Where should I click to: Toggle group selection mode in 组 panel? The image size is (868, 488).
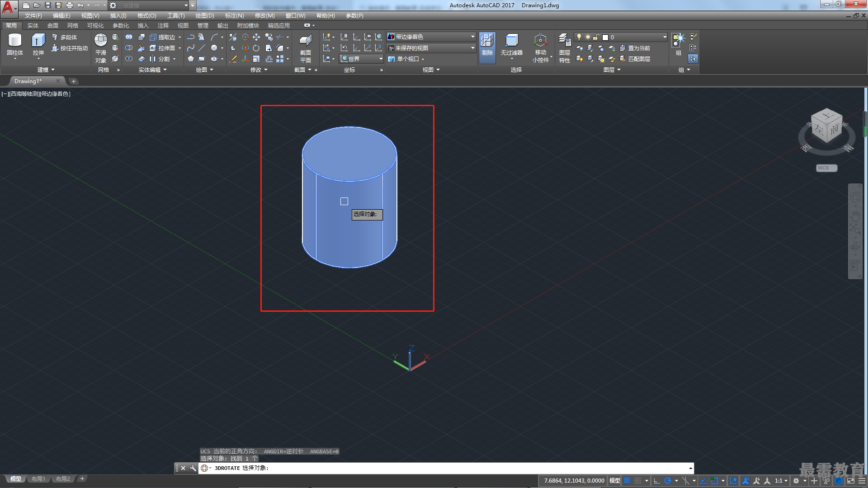(693, 59)
